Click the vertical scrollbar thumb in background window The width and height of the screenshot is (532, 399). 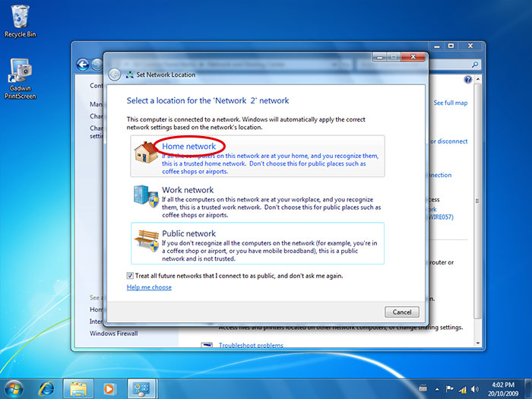point(478,201)
